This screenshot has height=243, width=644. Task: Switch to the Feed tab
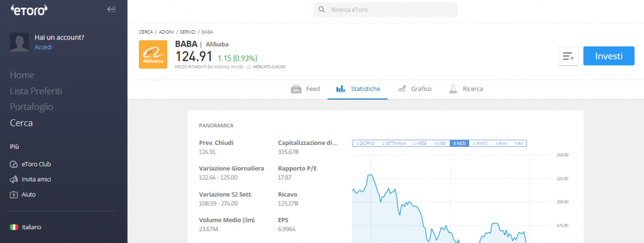[305, 89]
